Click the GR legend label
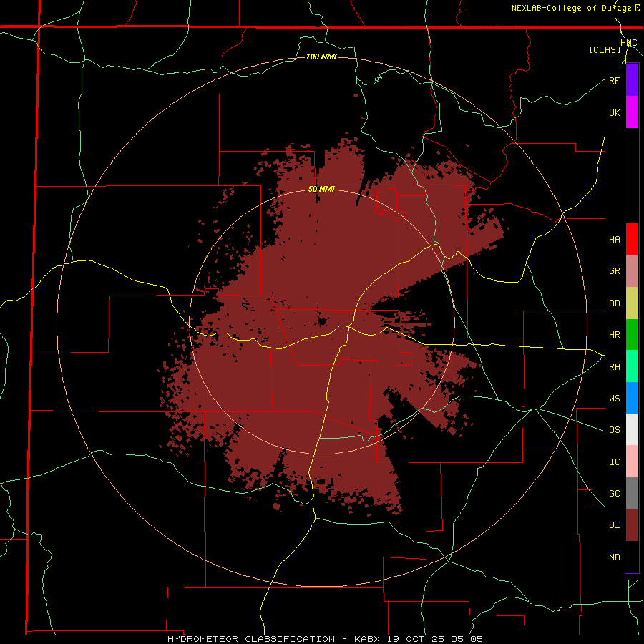 tap(614, 271)
